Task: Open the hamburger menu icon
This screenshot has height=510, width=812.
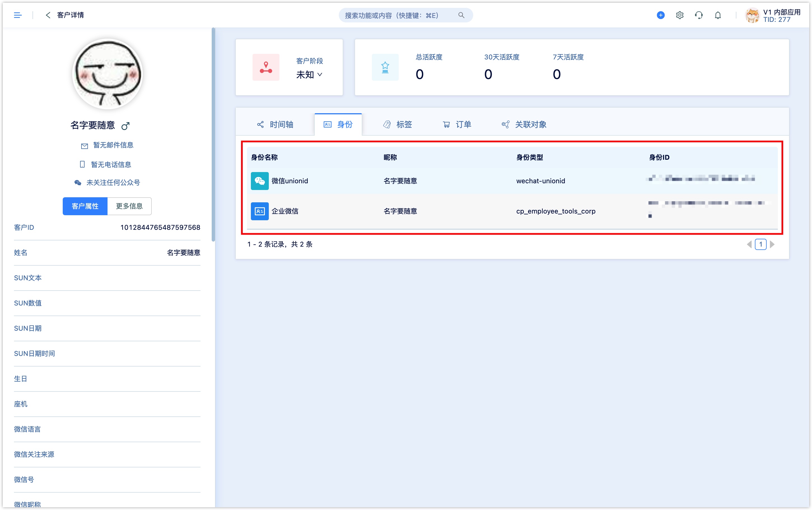Action: tap(18, 15)
